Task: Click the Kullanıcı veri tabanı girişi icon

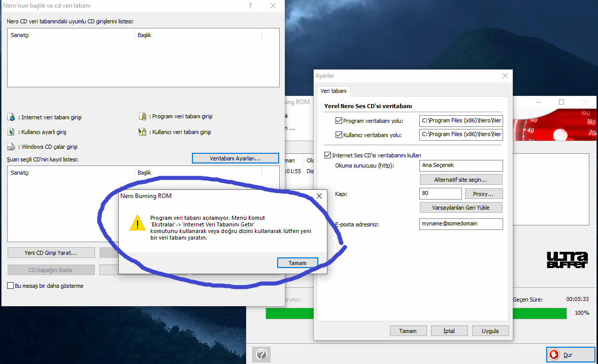Action: [x=142, y=132]
